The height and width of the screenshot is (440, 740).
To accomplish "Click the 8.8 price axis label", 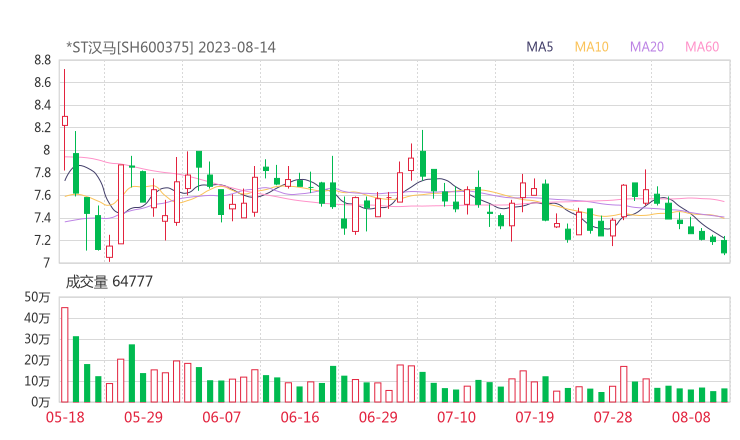I will 42,60.
